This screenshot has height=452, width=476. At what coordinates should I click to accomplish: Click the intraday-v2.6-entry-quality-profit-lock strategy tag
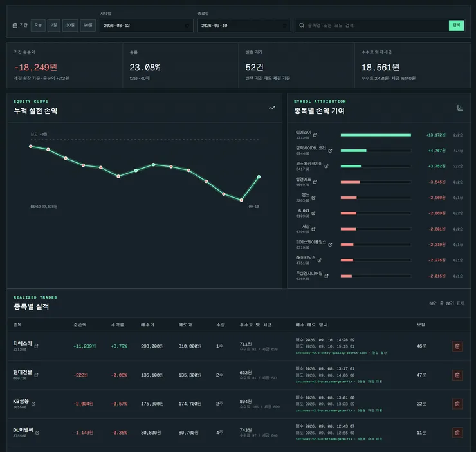coord(331,353)
